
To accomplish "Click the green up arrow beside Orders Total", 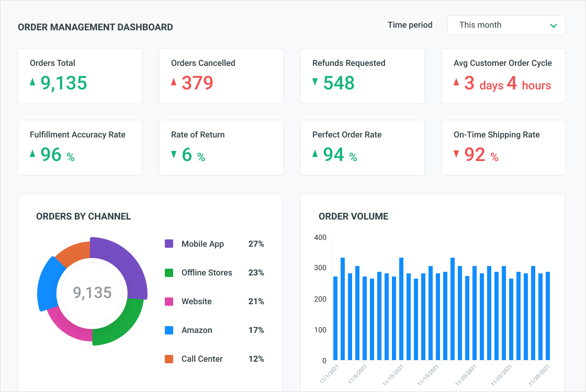I will [x=32, y=82].
